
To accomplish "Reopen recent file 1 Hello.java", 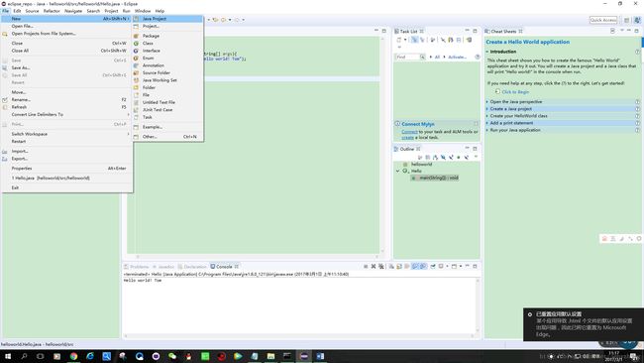I will [x=66, y=178].
